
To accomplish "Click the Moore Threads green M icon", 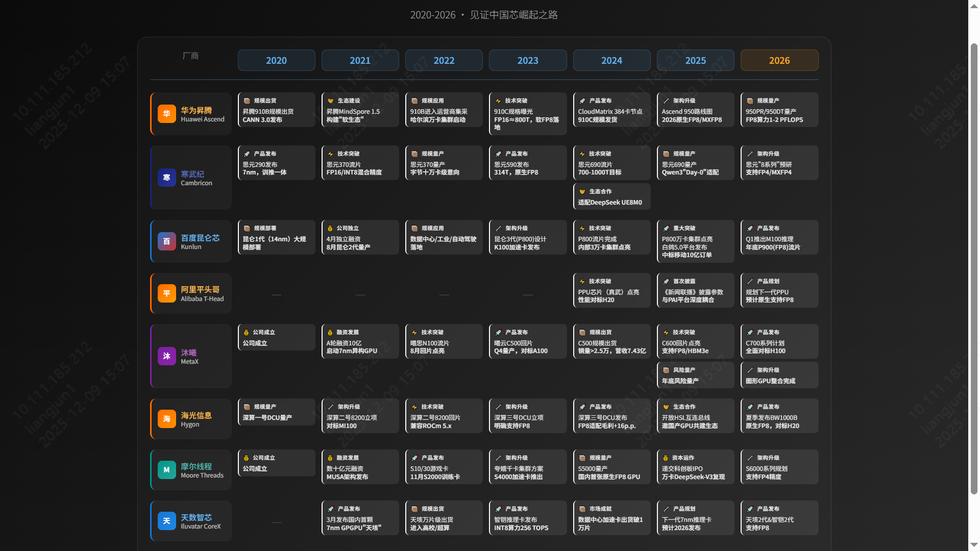I will click(x=166, y=470).
